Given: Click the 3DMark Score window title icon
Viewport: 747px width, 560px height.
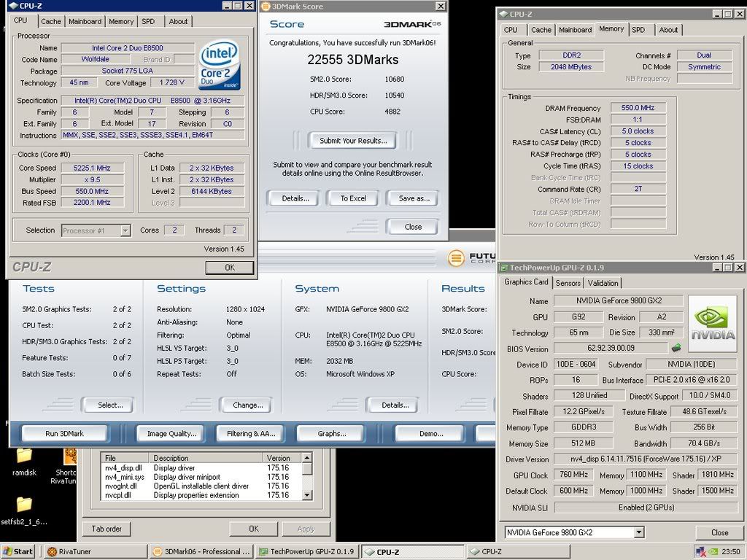Looking at the screenshot, I should tap(266, 6).
